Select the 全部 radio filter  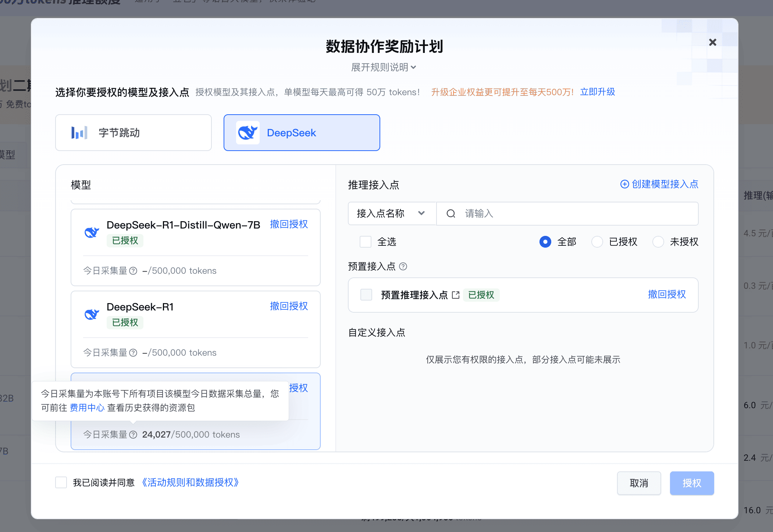pos(545,242)
